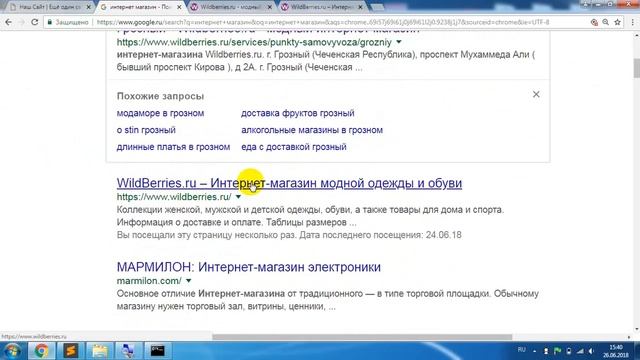Focus the address bar URL field
This screenshot has width=640, height=360.
pyautogui.click(x=322, y=22)
